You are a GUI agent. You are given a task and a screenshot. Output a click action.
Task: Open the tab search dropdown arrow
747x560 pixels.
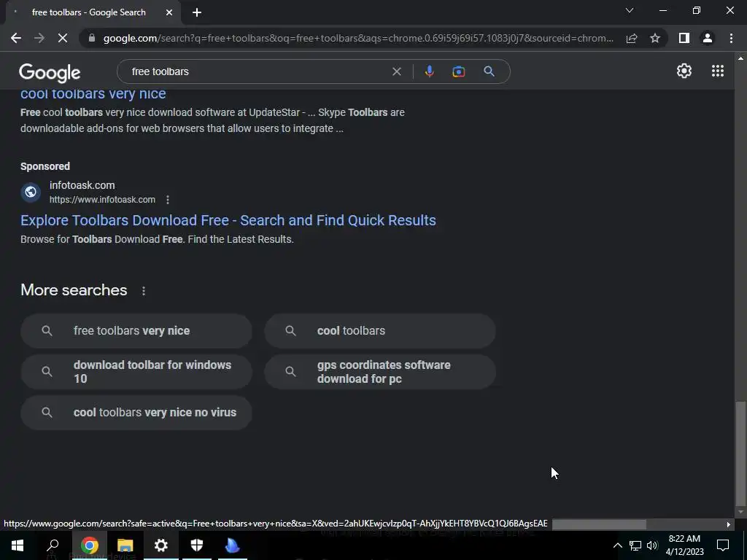630,10
